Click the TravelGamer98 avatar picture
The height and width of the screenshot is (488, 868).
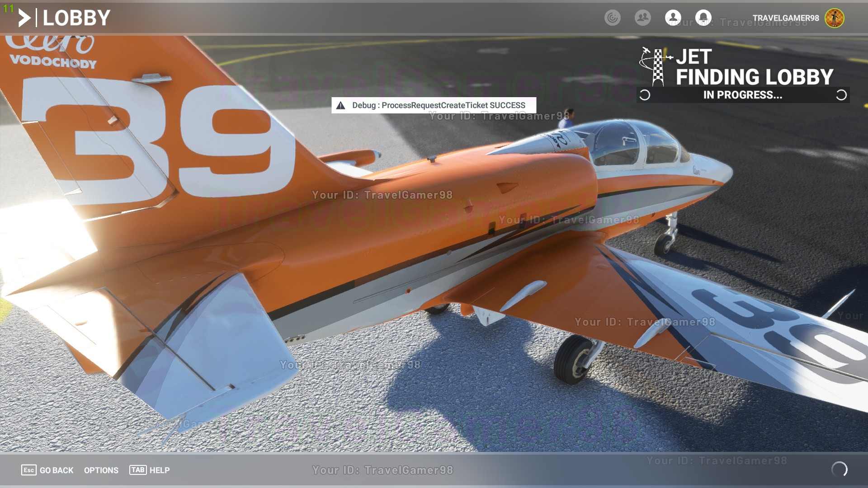pyautogui.click(x=834, y=18)
